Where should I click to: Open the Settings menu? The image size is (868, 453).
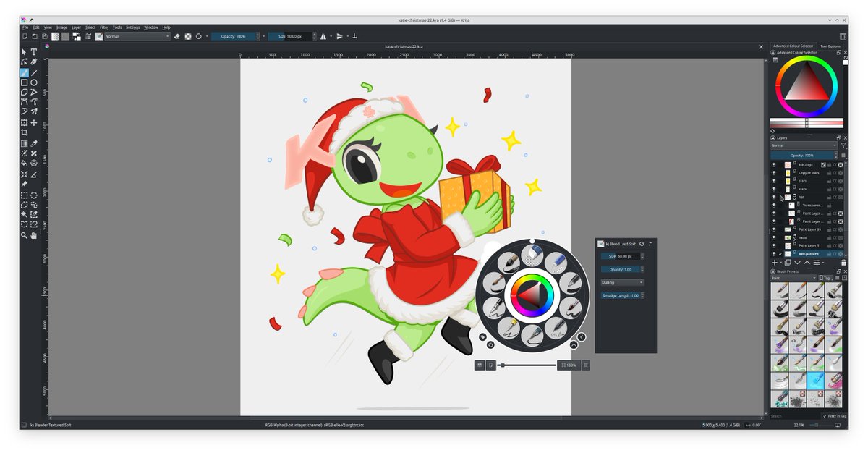coord(132,27)
